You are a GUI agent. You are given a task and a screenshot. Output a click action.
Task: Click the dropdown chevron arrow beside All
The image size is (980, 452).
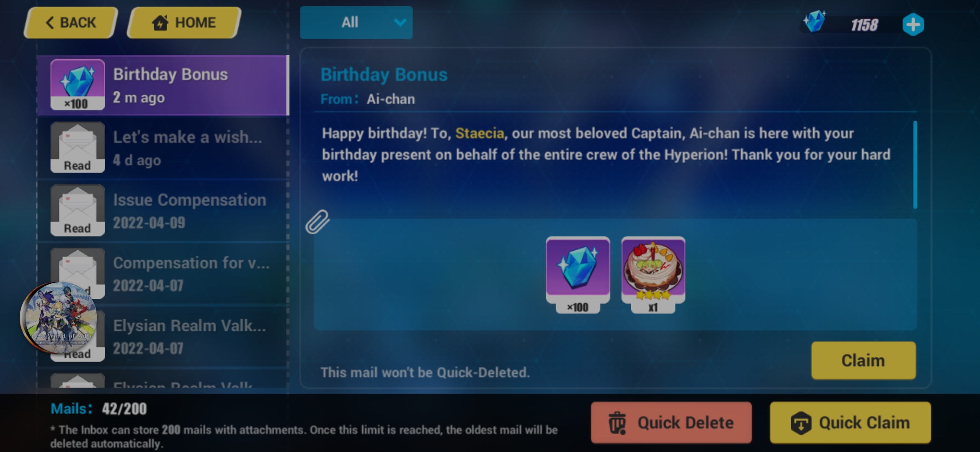pos(400,22)
